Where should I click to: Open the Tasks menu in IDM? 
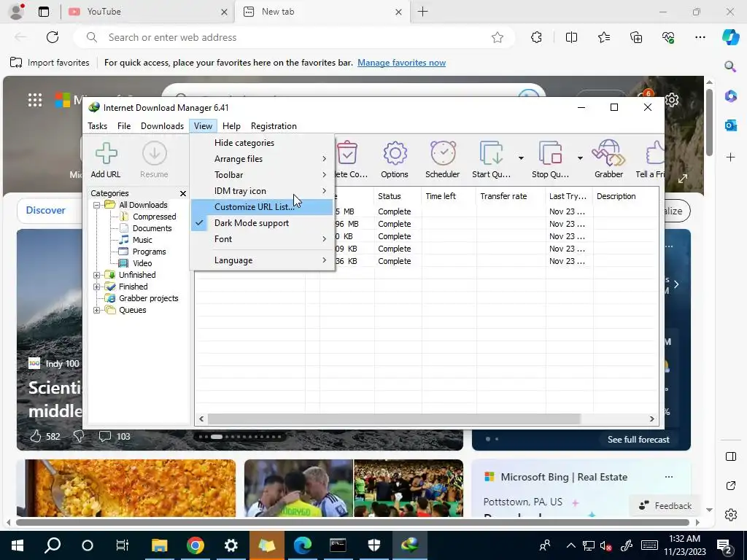coord(97,126)
